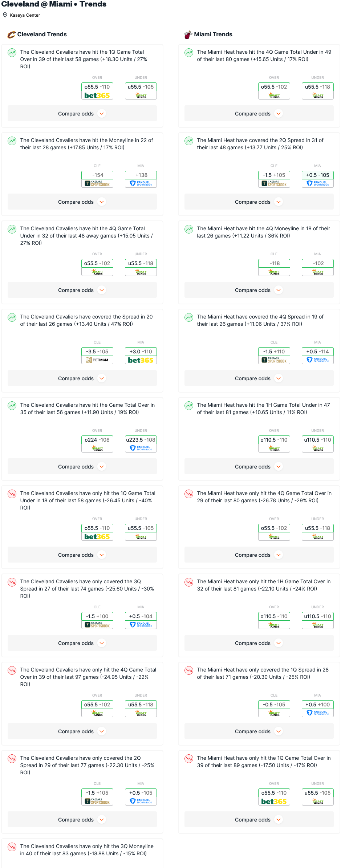The image size is (341, 868).
Task: Pick Caesars Sportsbook -154 Cleveland moneyline odds
Action: click(97, 179)
